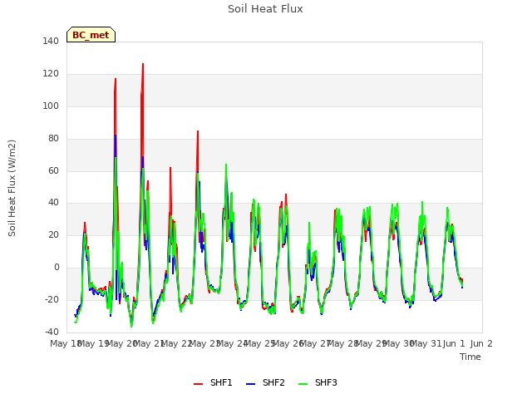Screen dimensions: 532x399
Task: Click the BC_met annotation label
Action: [x=91, y=35]
